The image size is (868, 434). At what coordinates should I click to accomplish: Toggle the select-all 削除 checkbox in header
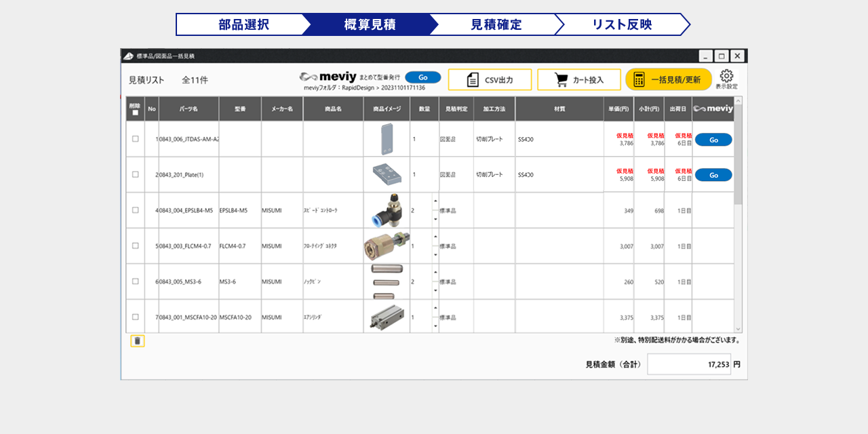point(135,113)
